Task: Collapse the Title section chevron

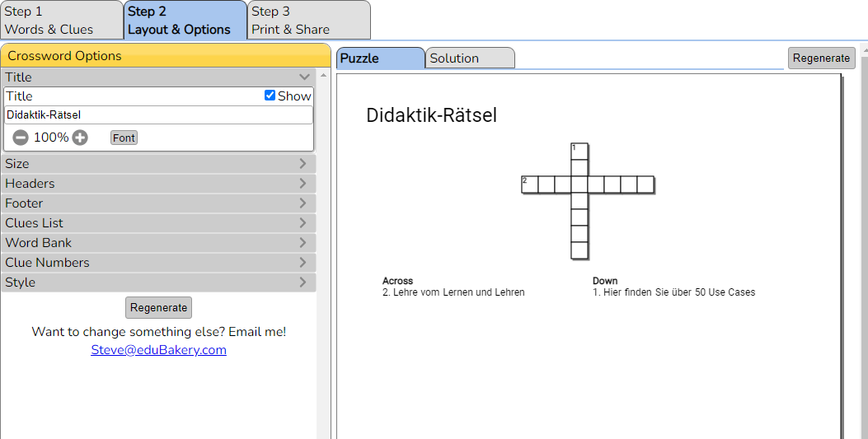Action: 304,77
